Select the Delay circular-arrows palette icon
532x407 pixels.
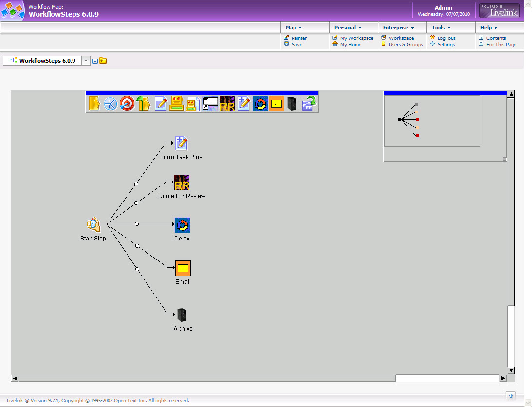260,104
